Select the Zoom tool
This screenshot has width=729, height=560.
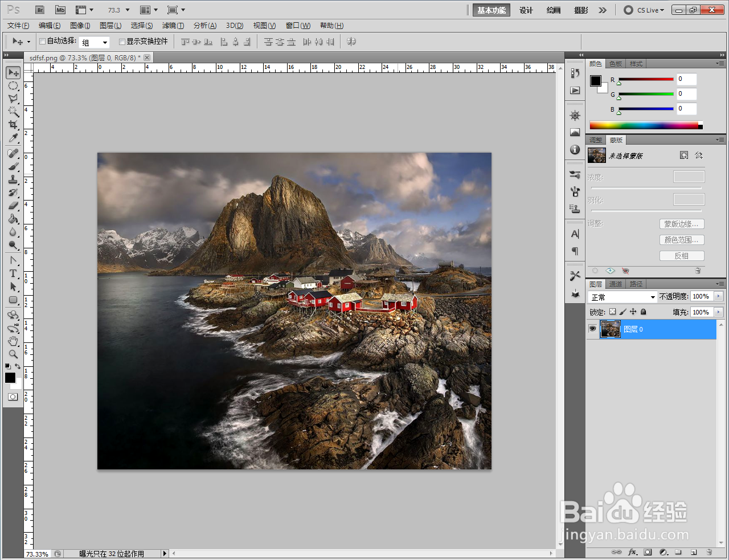point(13,354)
